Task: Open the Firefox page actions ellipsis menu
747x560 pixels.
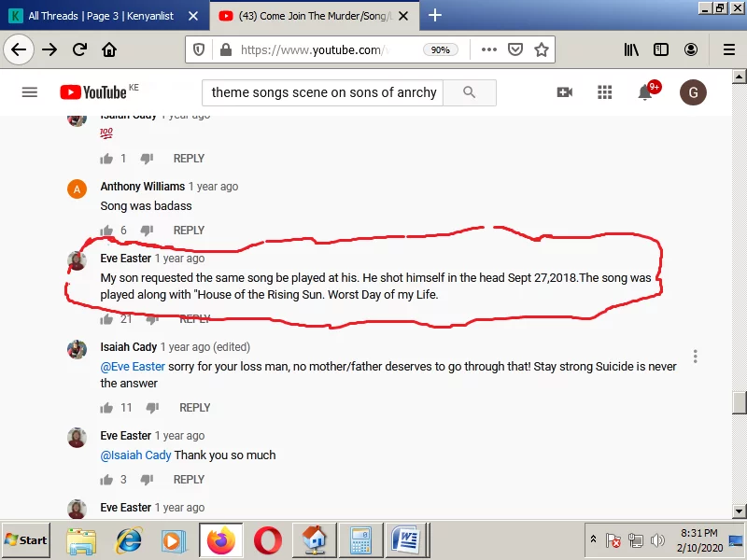Action: tap(489, 49)
